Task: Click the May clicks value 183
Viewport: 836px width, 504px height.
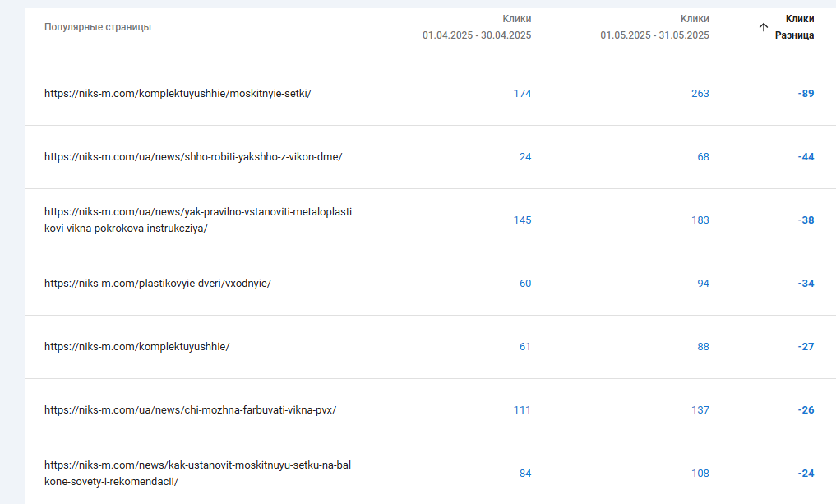Action: (700, 220)
